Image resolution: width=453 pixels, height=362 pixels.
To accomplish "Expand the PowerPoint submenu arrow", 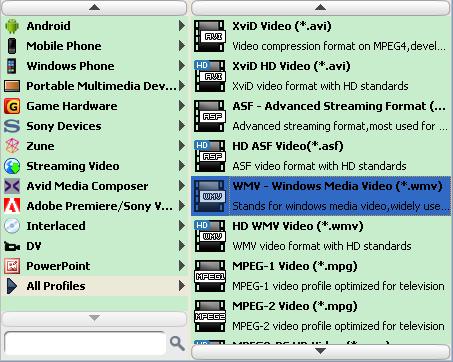I will [182, 266].
